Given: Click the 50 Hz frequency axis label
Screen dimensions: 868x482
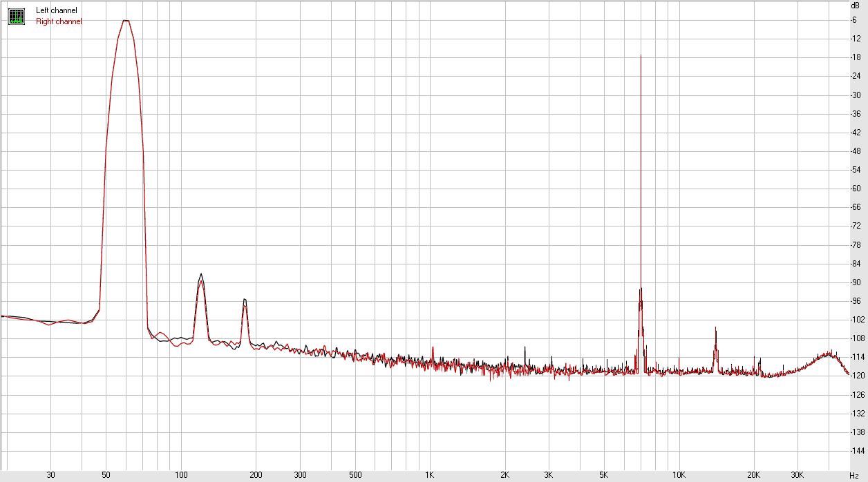Looking at the screenshot, I should (x=106, y=475).
